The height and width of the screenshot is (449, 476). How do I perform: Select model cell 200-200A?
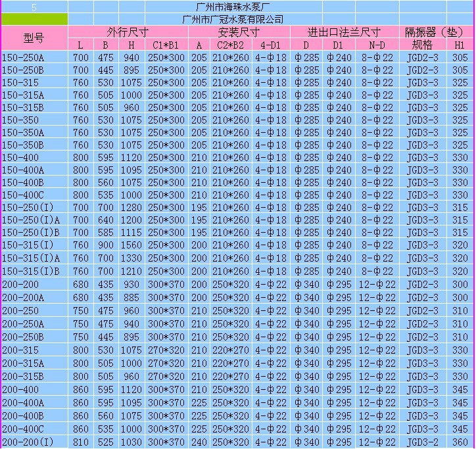34,297
